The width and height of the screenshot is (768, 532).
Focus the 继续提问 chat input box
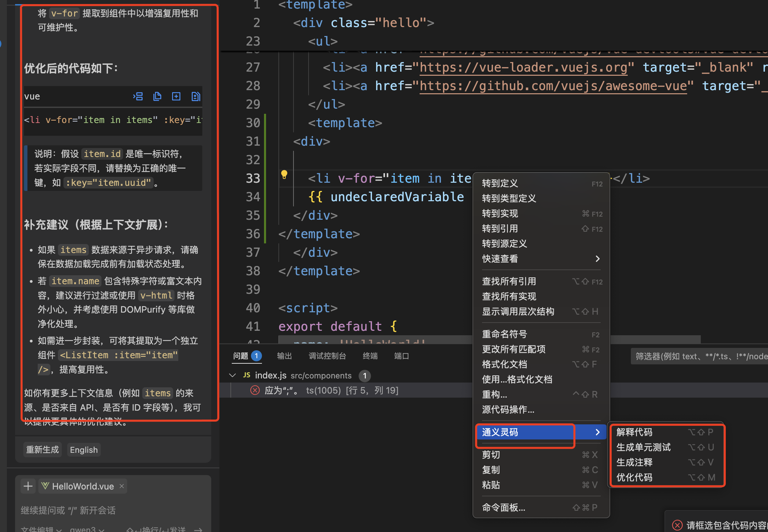[113, 510]
